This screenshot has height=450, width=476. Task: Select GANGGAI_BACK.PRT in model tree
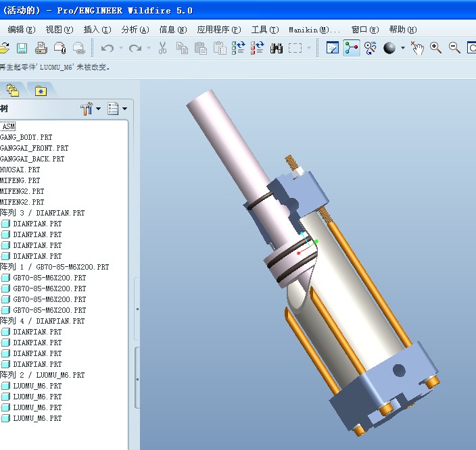32,159
